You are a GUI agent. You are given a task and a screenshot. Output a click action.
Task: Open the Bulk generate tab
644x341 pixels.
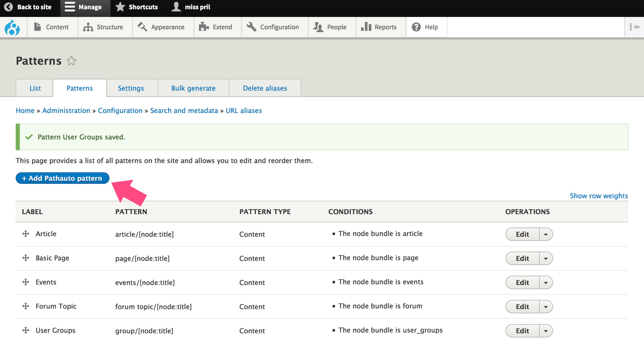tap(193, 88)
